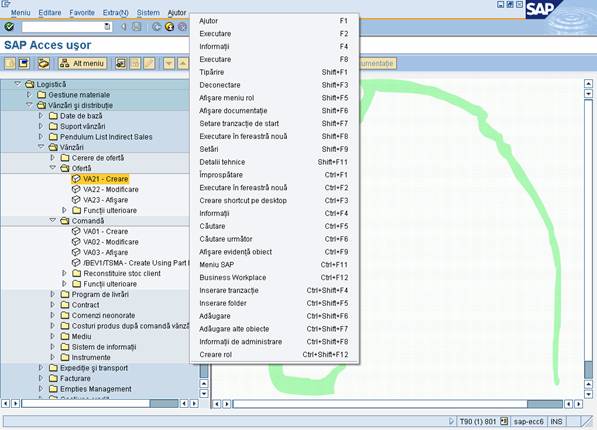The height and width of the screenshot is (430, 597).
Task: Expand the Program de livrări folder
Action: 53,294
